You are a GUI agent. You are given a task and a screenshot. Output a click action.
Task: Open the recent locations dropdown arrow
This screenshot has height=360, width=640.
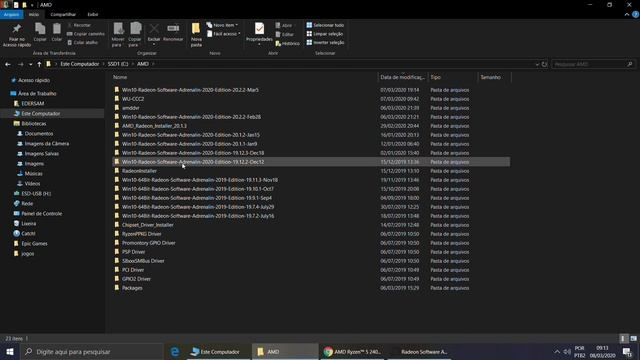point(31,64)
